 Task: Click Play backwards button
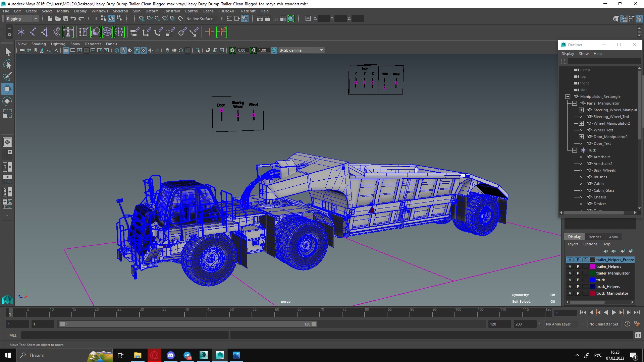click(606, 312)
